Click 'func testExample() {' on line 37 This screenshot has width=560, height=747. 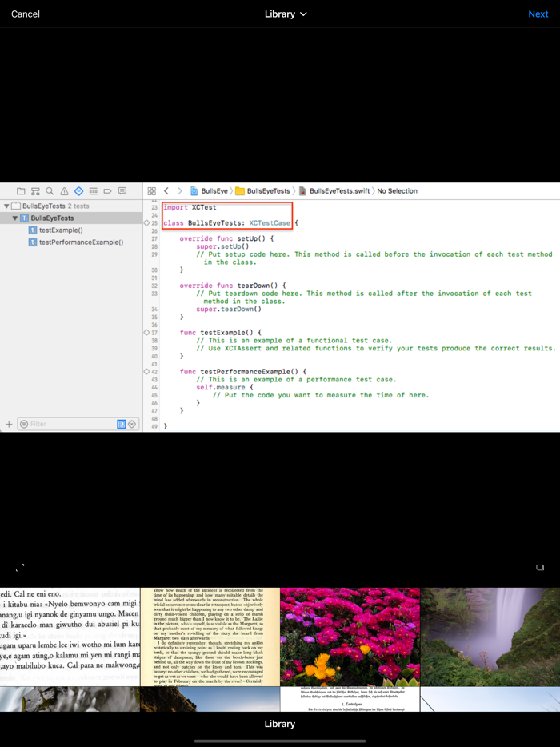click(x=221, y=333)
